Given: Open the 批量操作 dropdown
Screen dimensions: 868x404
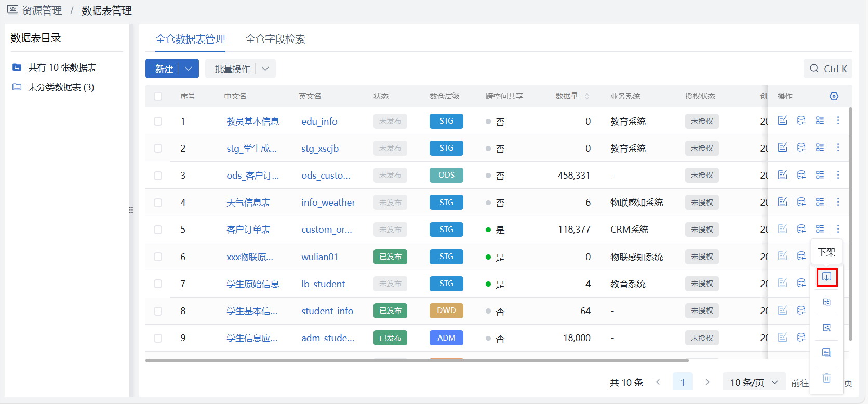Looking at the screenshot, I should (241, 69).
